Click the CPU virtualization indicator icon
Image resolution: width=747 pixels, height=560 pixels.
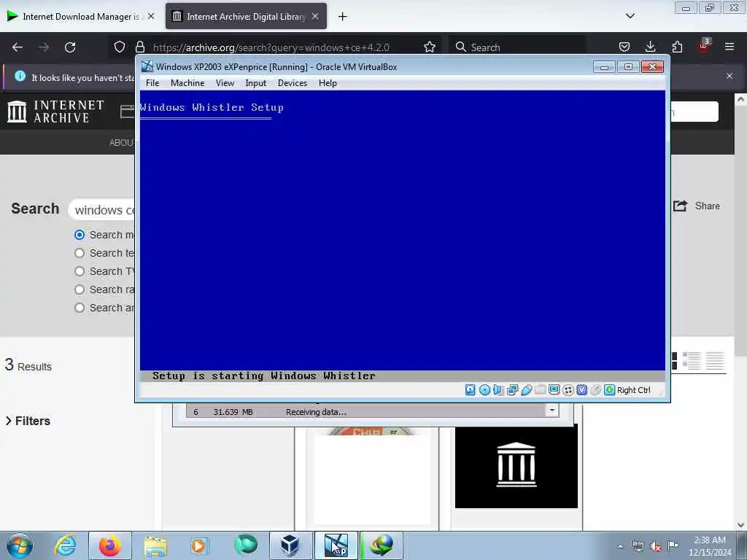click(x=581, y=390)
